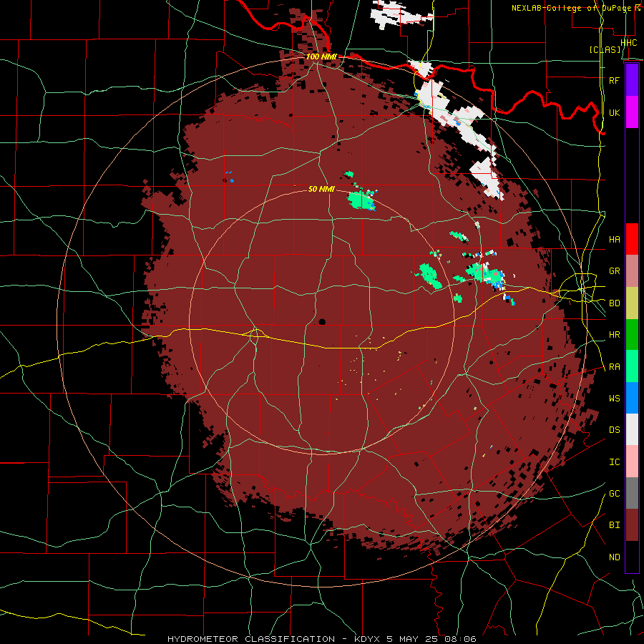The height and width of the screenshot is (644, 644).
Task: Click the "HR" legend label
Action: point(615,335)
